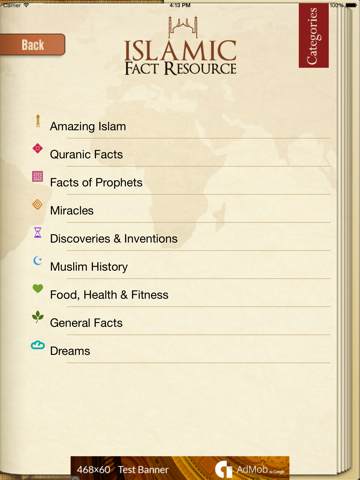This screenshot has height=480, width=360.
Task: Tap the pink square pattern icon
Action: pos(38,176)
